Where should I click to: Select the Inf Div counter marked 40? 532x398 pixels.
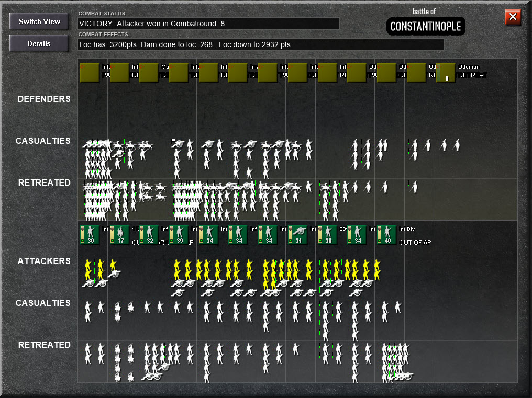point(387,235)
